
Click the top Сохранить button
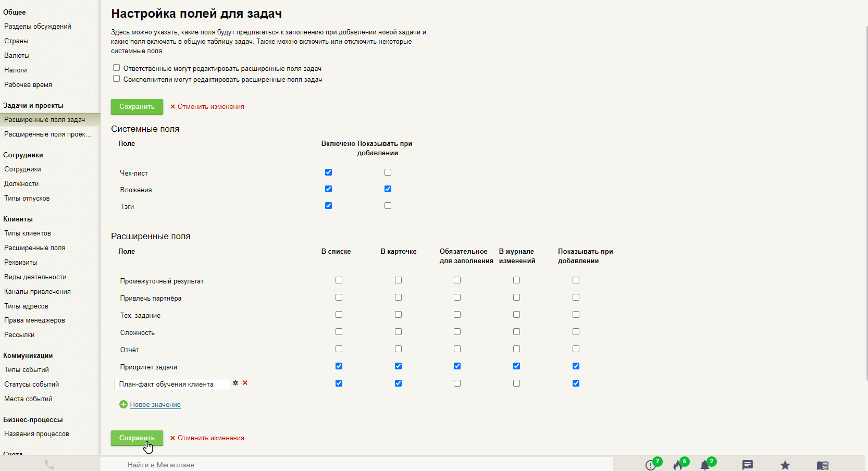coord(137,106)
